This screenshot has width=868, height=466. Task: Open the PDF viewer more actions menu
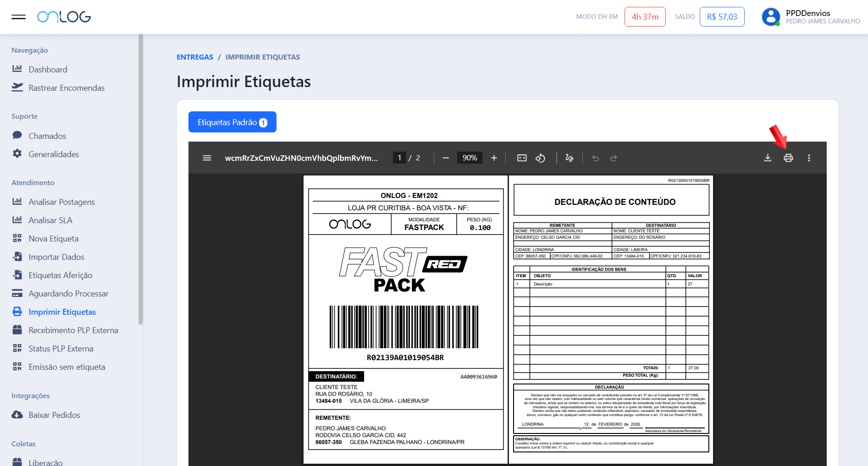809,158
